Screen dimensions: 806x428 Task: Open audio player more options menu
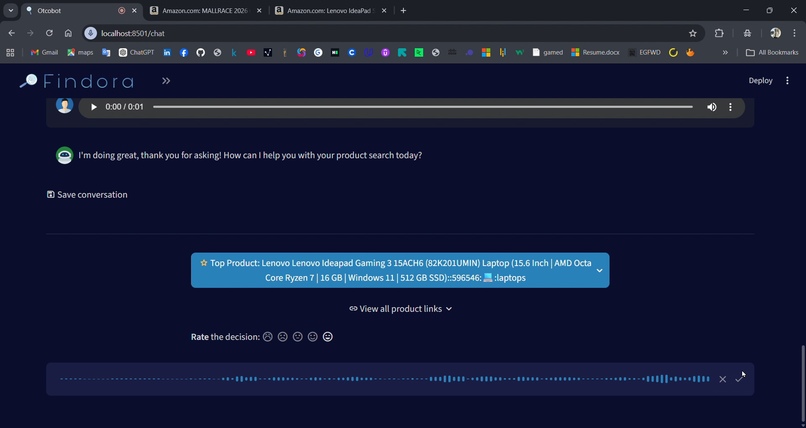point(730,107)
